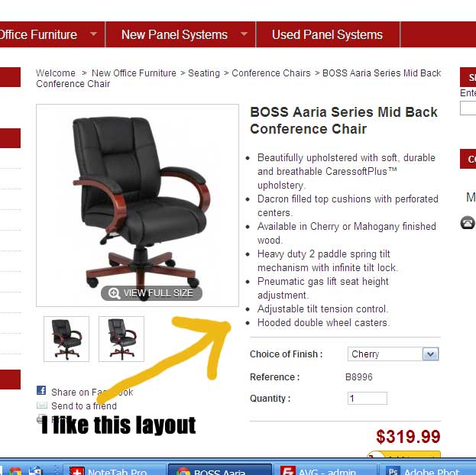Click the Facebook share icon
Screen dimensions: 476x475
tap(41, 390)
